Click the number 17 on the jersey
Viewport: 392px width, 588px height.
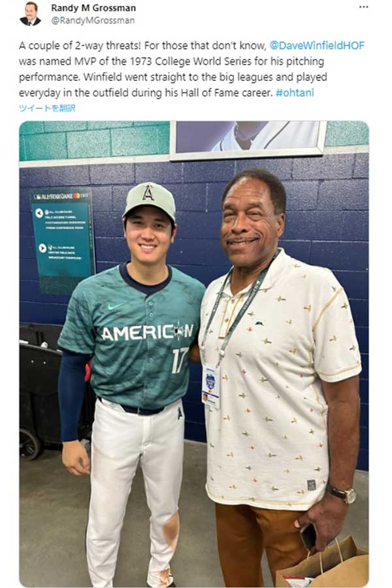tap(180, 360)
